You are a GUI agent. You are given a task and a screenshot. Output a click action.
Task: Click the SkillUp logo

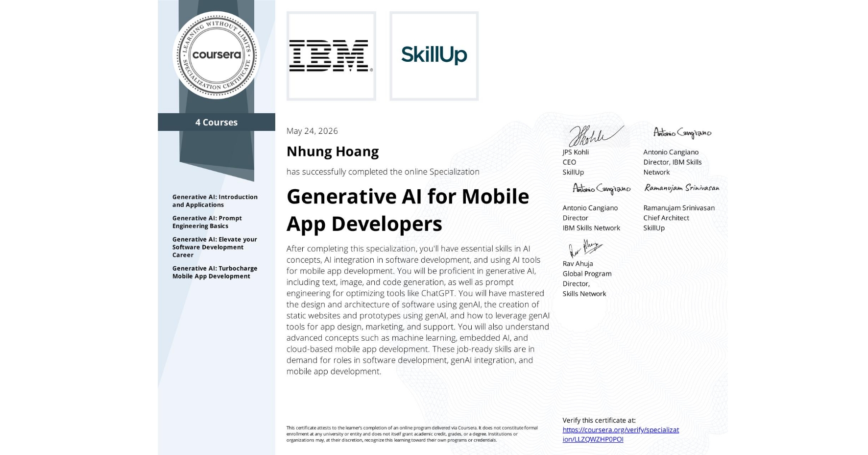434,56
